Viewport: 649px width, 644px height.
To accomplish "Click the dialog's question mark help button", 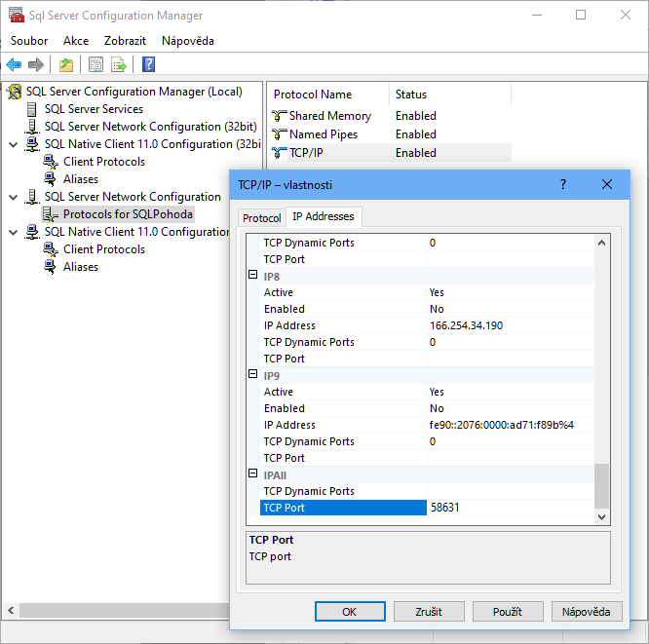I will (563, 184).
